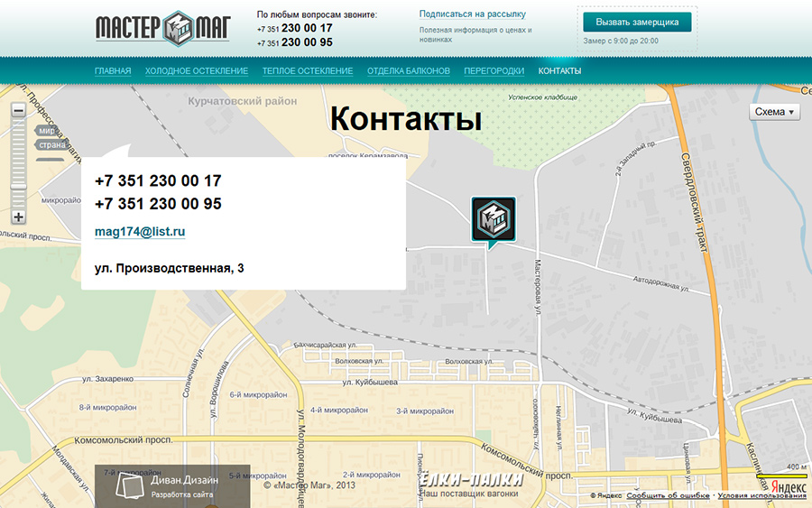Click the mag174@list.ru email link
Screen dimensions: 812x508
140,232
